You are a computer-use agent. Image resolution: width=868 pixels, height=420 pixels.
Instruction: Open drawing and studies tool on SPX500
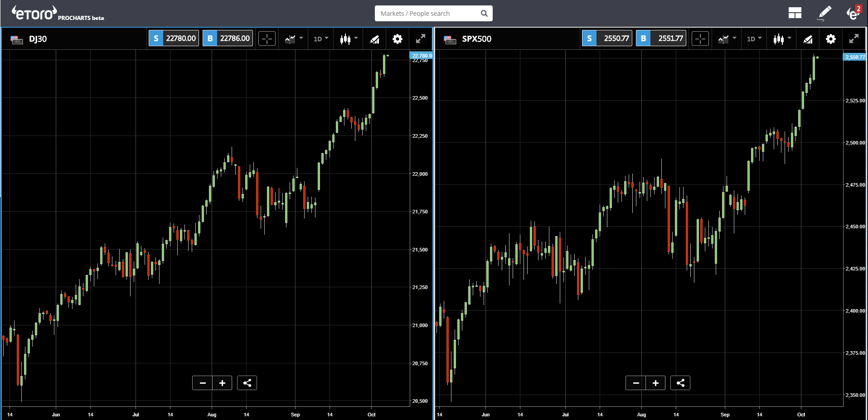(808, 39)
